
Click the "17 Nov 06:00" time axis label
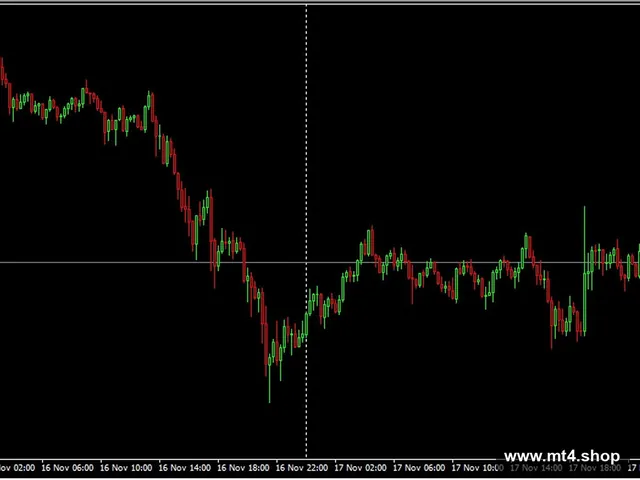pos(419,468)
